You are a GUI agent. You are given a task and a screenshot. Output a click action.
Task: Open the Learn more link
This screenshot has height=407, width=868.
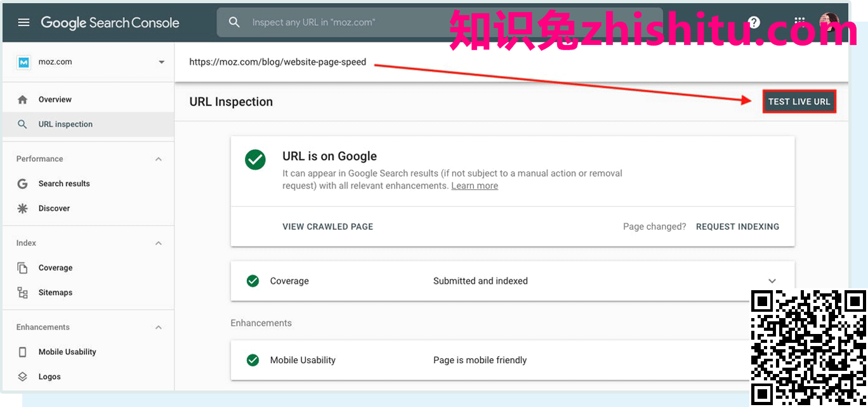click(475, 186)
